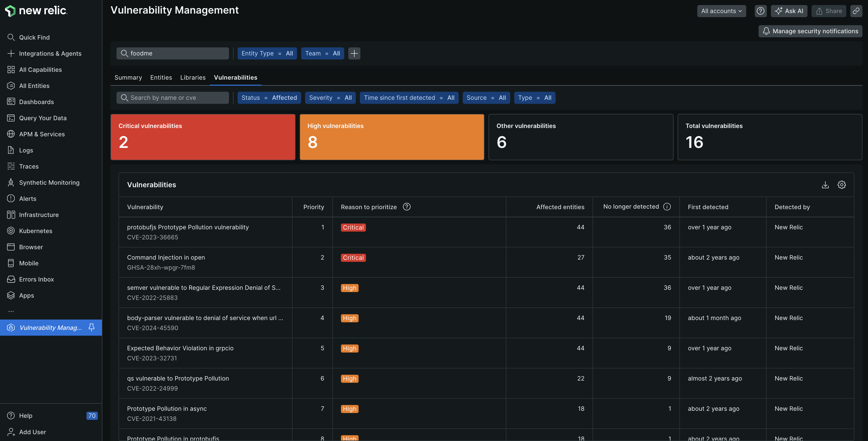The height and width of the screenshot is (441, 868).
Task: Expand the Entity Type filter dropdown
Action: pyautogui.click(x=267, y=53)
